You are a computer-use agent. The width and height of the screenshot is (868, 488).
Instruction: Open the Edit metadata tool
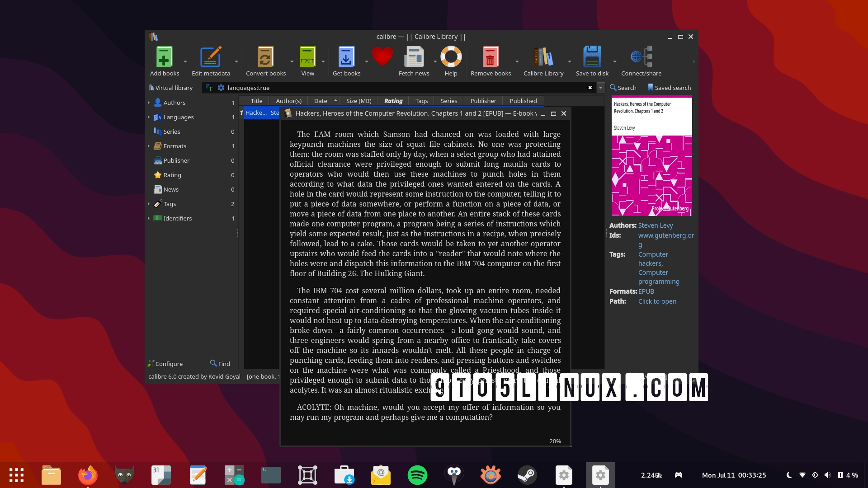(x=211, y=57)
